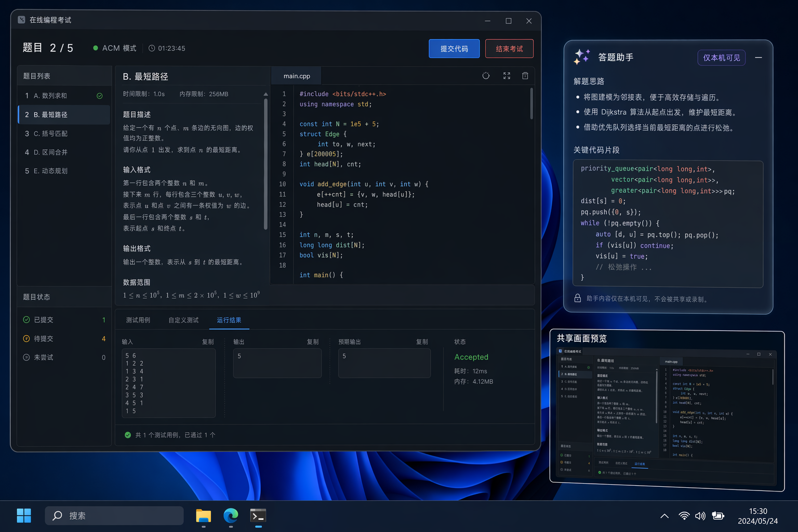The image size is (798, 532).
Task: Open File Explorer from taskbar
Action: tap(203, 515)
